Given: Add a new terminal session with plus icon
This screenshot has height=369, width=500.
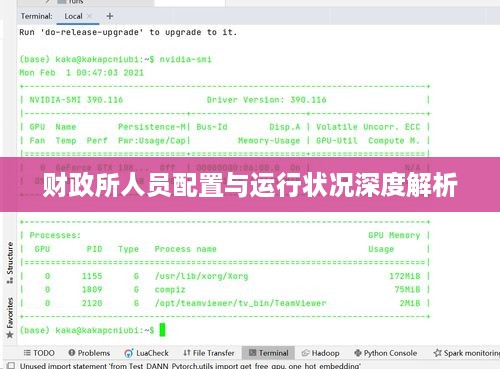Looking at the screenshot, I should click(x=110, y=16).
